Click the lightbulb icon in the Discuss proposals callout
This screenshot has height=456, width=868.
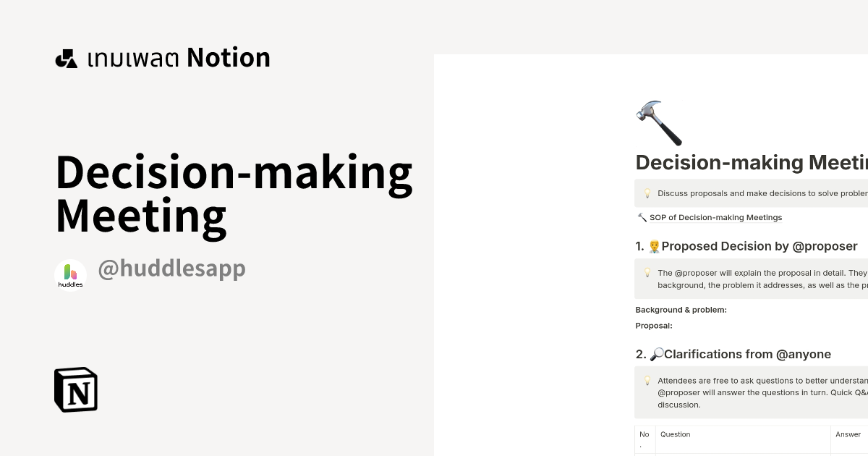click(647, 193)
